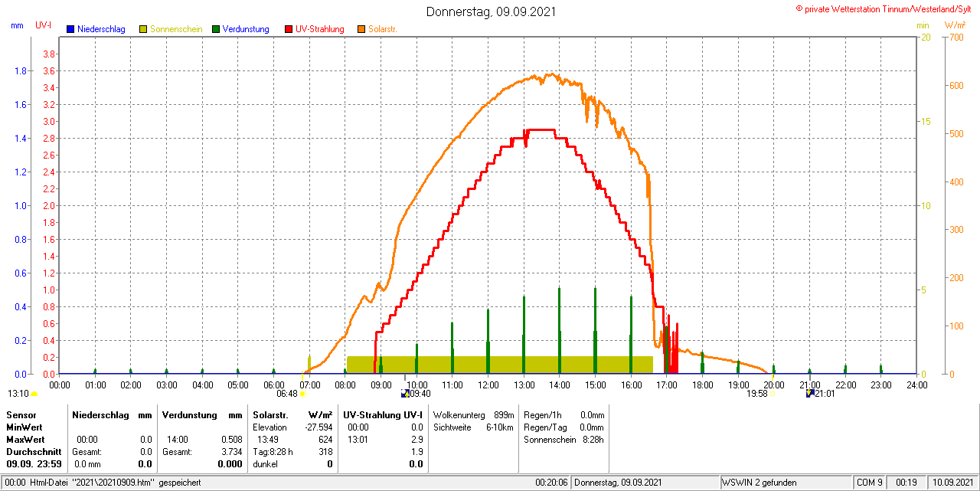Viewport: 980px width, 491px height.
Task: Click the Verdunstung max value 0.508
Action: pos(231,440)
